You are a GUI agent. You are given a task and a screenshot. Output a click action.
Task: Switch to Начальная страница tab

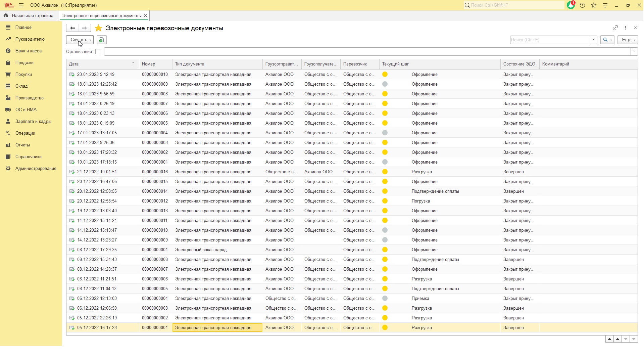tap(29, 16)
